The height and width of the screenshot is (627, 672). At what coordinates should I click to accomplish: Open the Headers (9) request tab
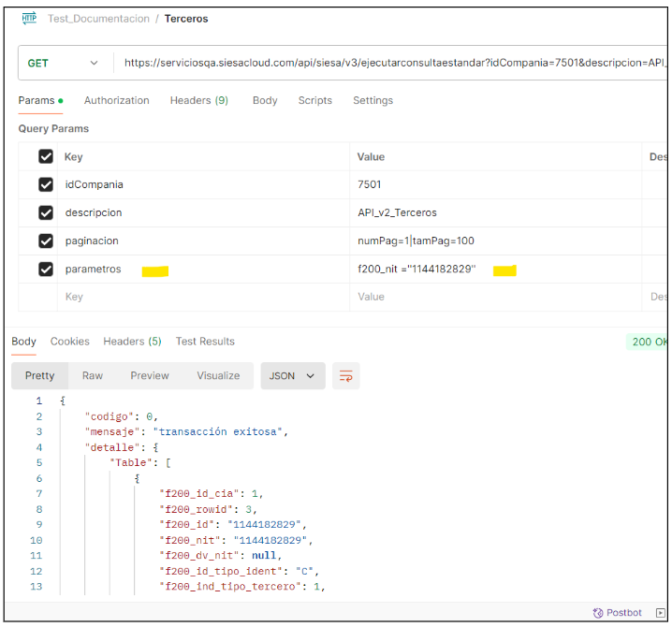click(x=198, y=101)
